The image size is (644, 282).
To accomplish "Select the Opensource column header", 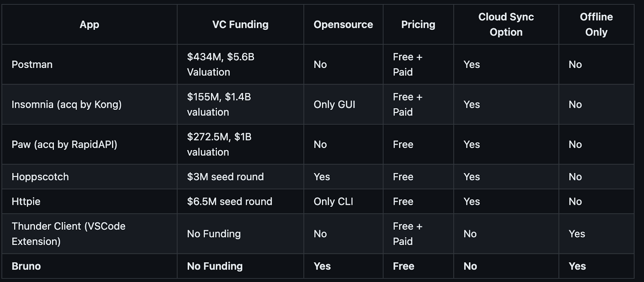I will (343, 25).
